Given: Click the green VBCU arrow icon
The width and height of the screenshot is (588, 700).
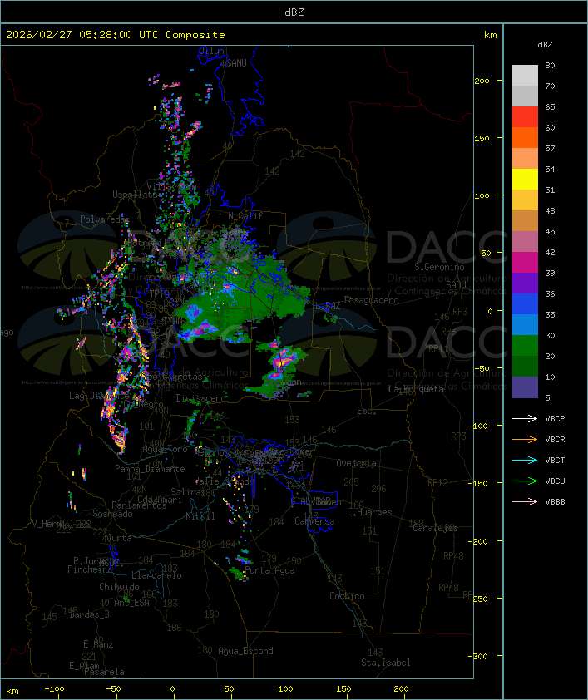Looking at the screenshot, I should click(525, 481).
